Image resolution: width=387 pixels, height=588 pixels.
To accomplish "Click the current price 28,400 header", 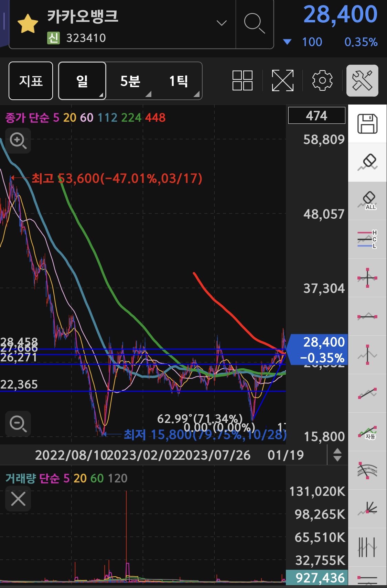I will tap(340, 14).
